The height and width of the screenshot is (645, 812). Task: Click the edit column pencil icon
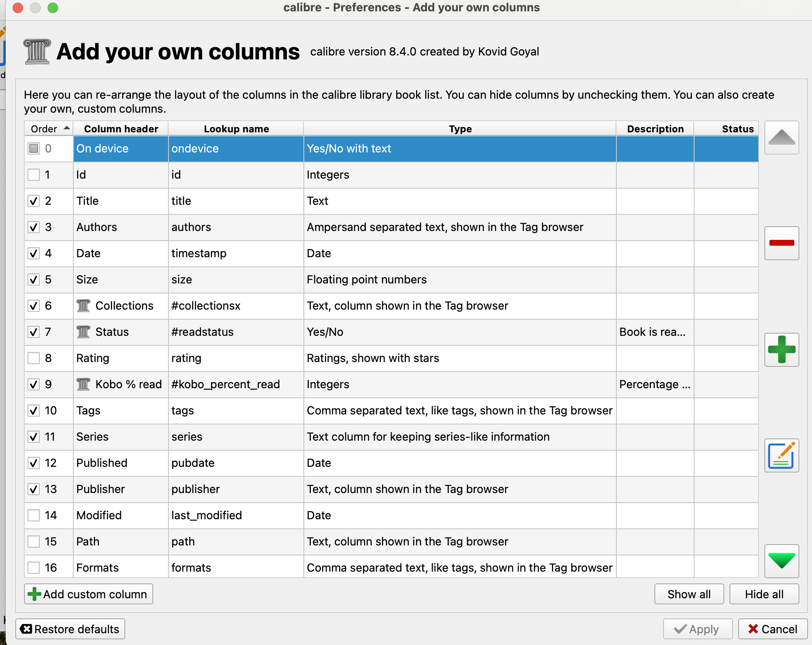pyautogui.click(x=781, y=455)
